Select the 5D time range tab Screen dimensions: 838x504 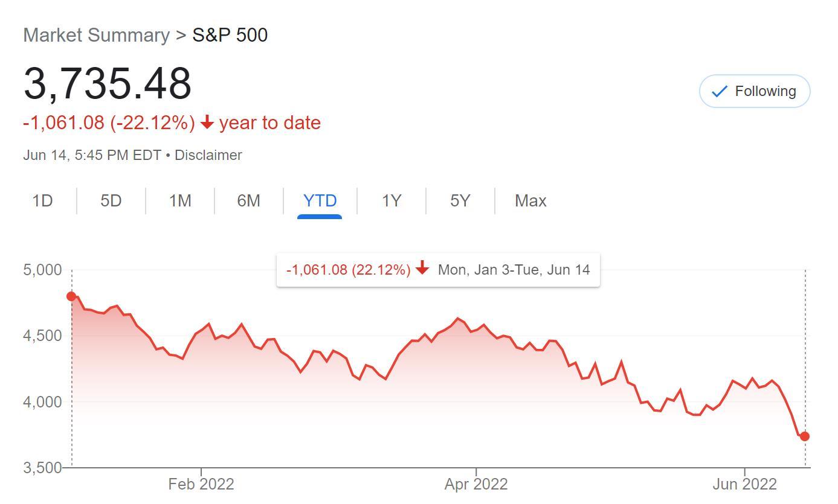[x=111, y=200]
